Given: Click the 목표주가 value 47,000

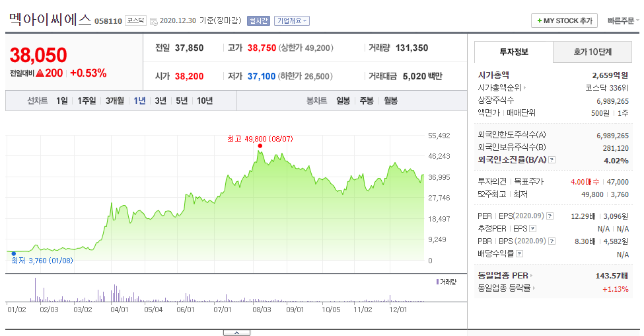Looking at the screenshot, I should (x=618, y=182).
